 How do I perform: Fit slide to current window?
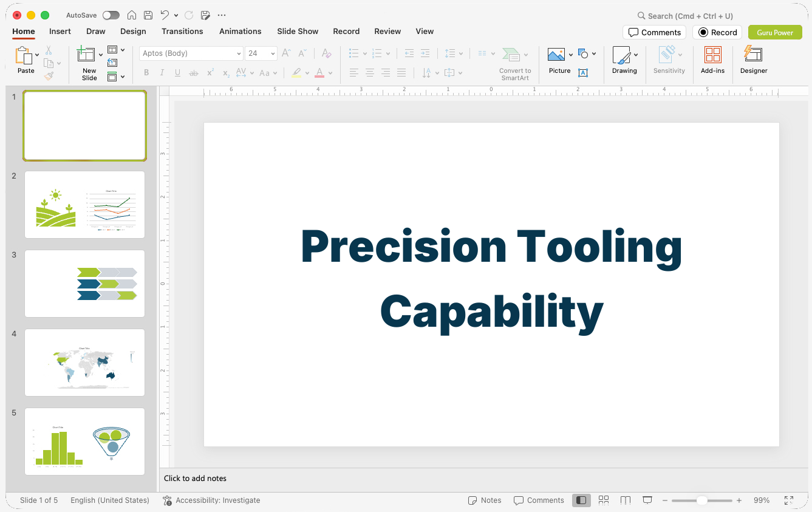click(789, 500)
